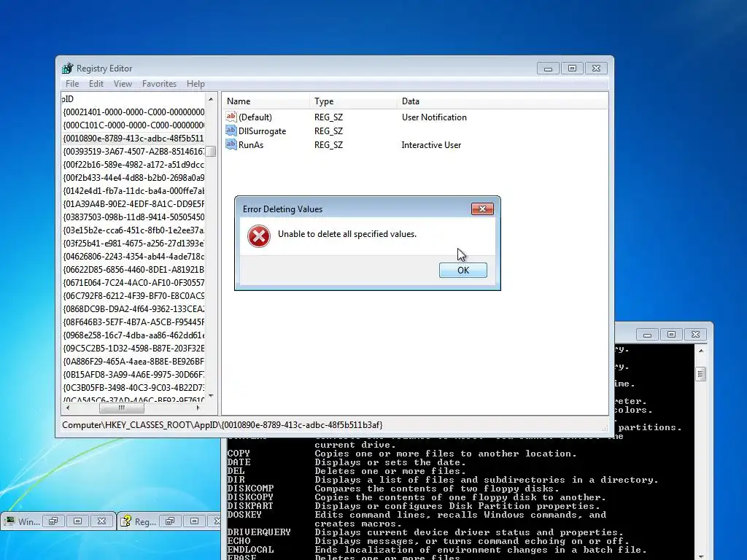Screen dimensions: 747x560
Task: Select key {00393519-3A67-4507-A2B8 in tree
Action: [133, 152]
